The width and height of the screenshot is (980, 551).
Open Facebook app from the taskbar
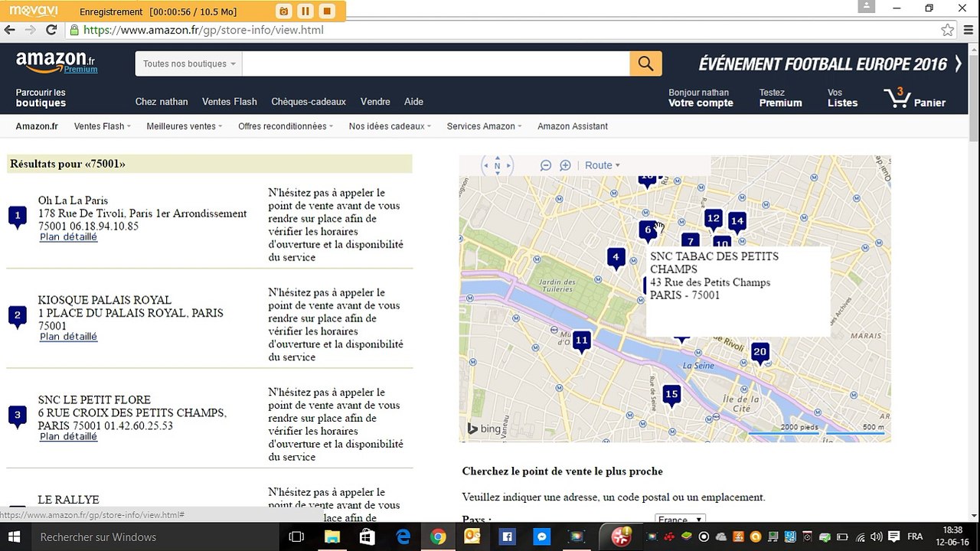click(x=507, y=537)
